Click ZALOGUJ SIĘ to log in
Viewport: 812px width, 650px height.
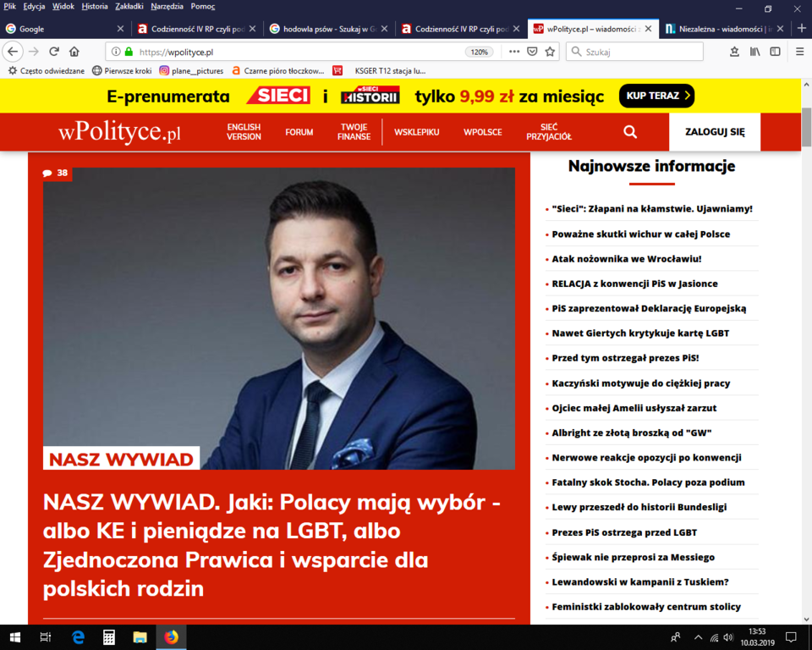(715, 132)
